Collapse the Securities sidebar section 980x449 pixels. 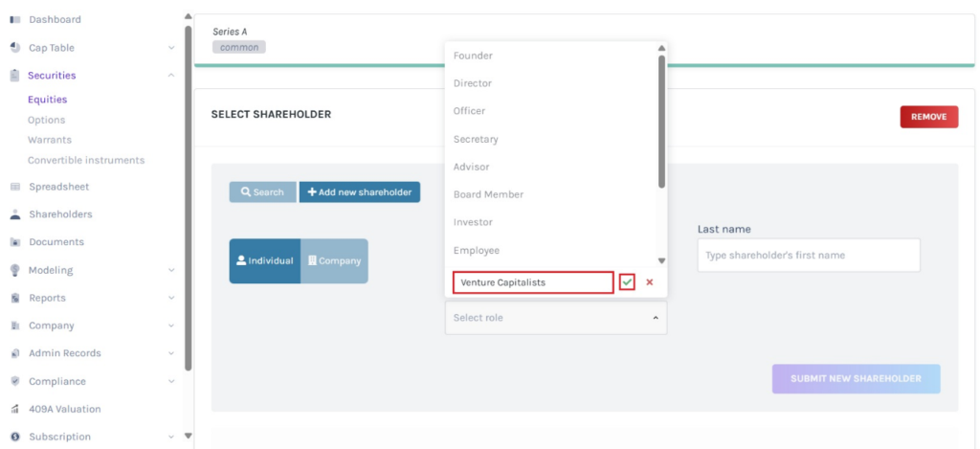tap(171, 76)
